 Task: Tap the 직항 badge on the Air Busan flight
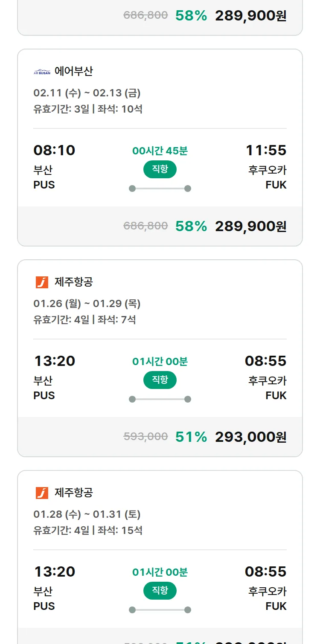pos(160,169)
